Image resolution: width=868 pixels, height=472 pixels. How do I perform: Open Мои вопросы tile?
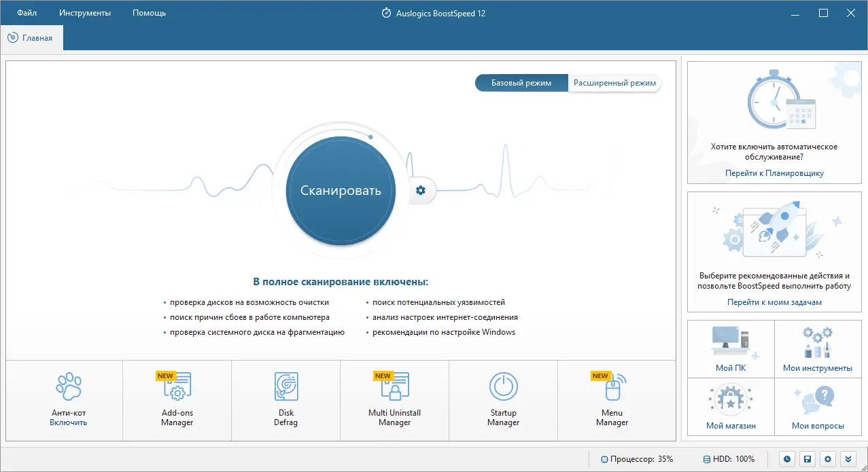pos(818,407)
